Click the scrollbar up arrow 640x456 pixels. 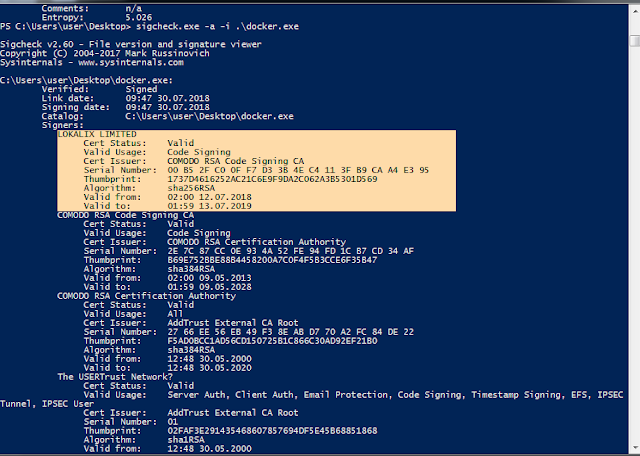point(635,11)
